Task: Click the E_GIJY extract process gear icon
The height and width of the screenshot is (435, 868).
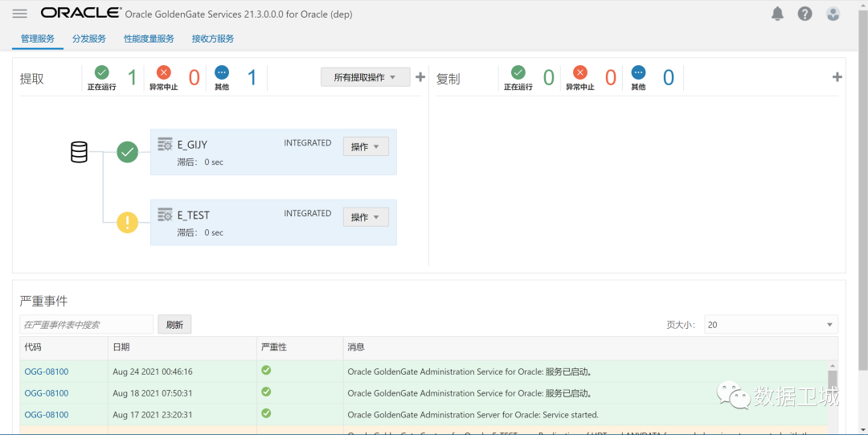Action: pos(165,145)
